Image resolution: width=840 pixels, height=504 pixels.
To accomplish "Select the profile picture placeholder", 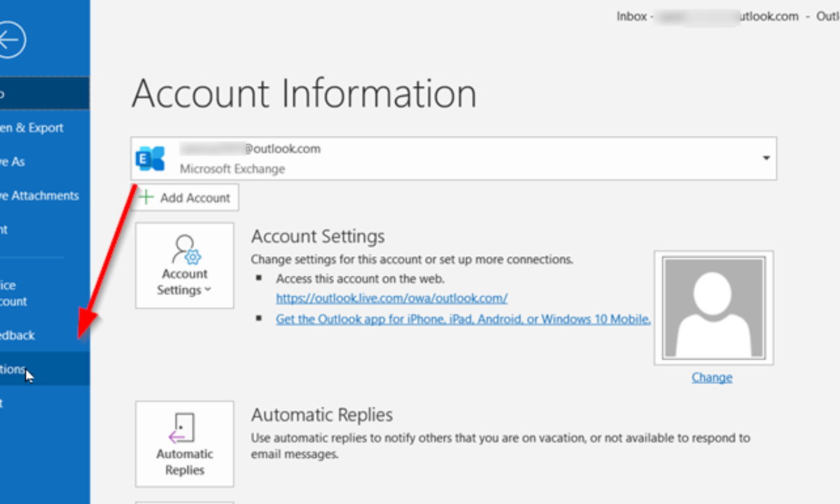I will point(713,308).
